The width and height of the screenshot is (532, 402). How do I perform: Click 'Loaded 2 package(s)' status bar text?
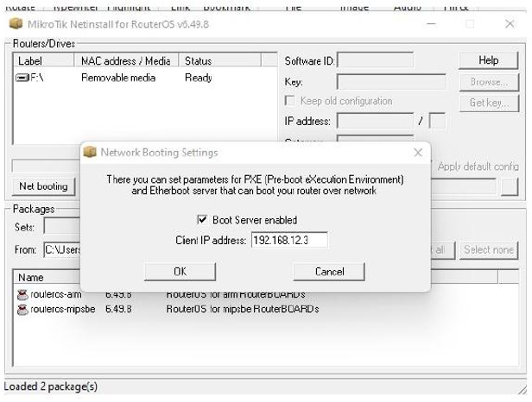(x=51, y=386)
